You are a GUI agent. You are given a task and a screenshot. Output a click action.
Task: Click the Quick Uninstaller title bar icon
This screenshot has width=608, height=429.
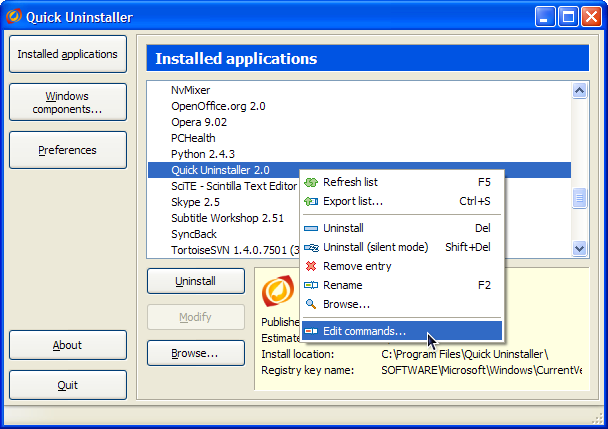coord(14,16)
